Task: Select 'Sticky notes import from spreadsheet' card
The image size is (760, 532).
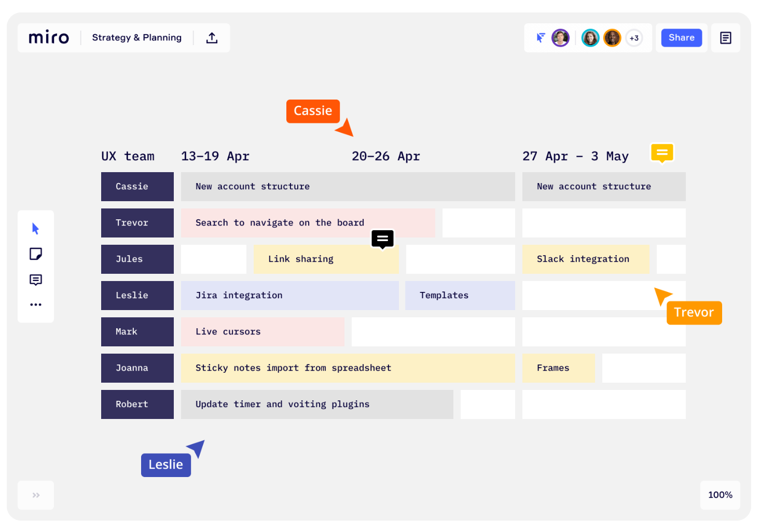Action: (x=348, y=368)
